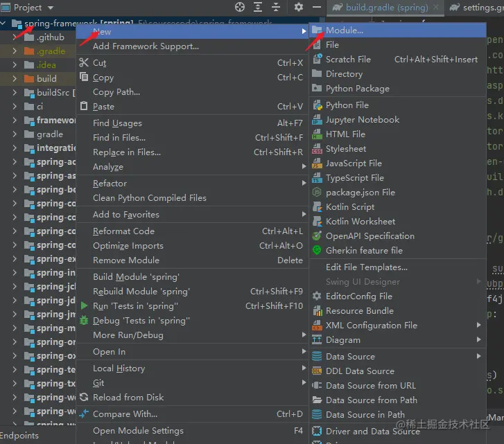The height and width of the screenshot is (444, 504).
Task: Open the Local History submenu
Action: [192, 368]
